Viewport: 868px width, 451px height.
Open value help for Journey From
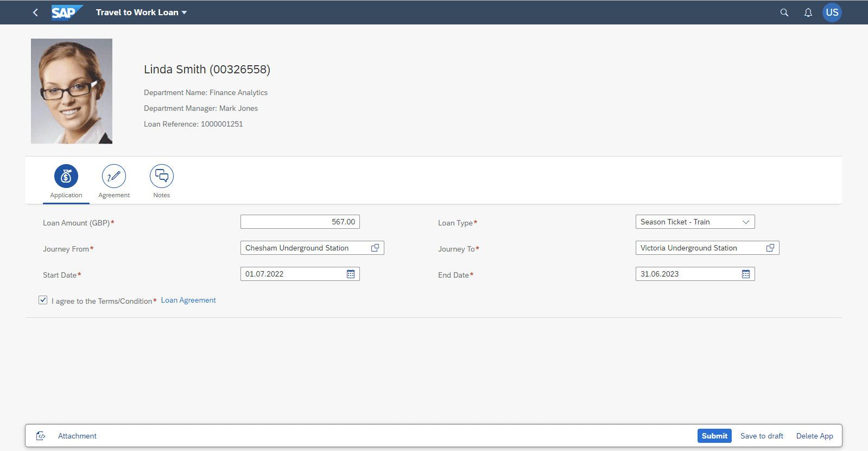375,248
